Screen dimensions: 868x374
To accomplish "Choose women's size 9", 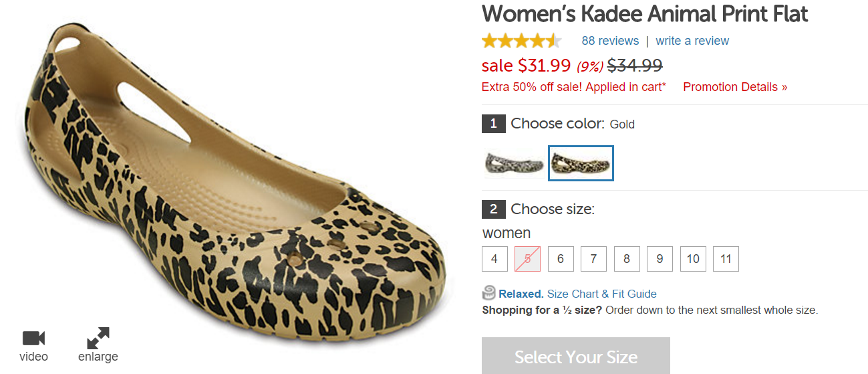I will coord(660,259).
